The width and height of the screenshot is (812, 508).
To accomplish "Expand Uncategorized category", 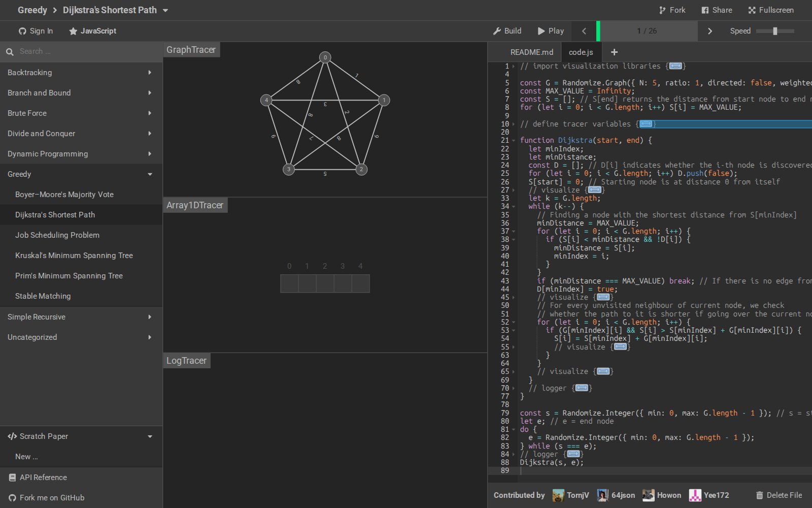I will [81, 337].
